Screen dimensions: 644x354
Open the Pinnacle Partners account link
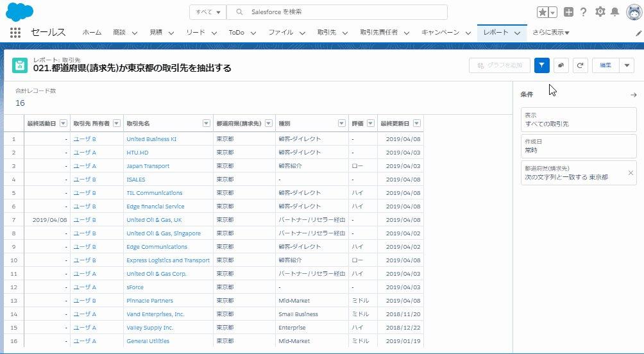coord(150,301)
